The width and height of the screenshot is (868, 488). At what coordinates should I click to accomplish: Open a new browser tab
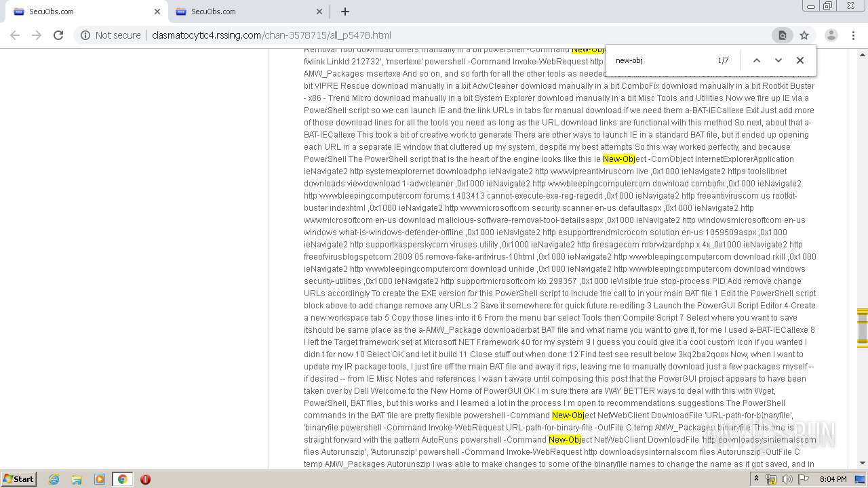[345, 12]
